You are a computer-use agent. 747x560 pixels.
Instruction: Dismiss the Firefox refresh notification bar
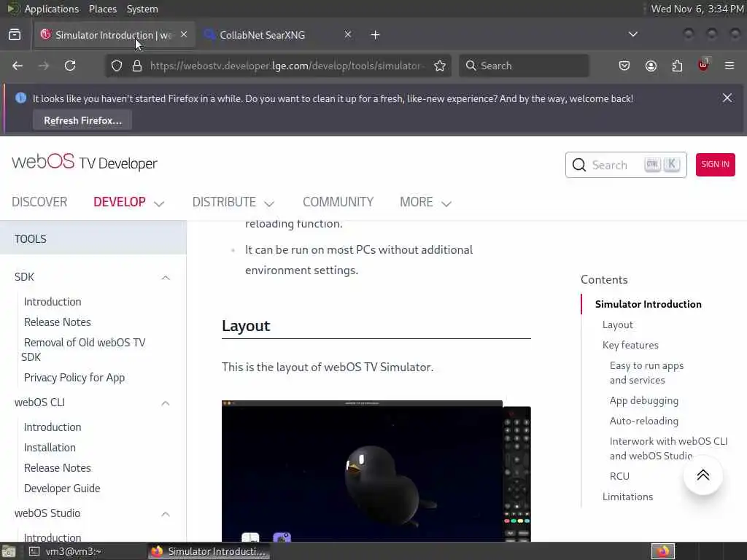[x=727, y=98]
